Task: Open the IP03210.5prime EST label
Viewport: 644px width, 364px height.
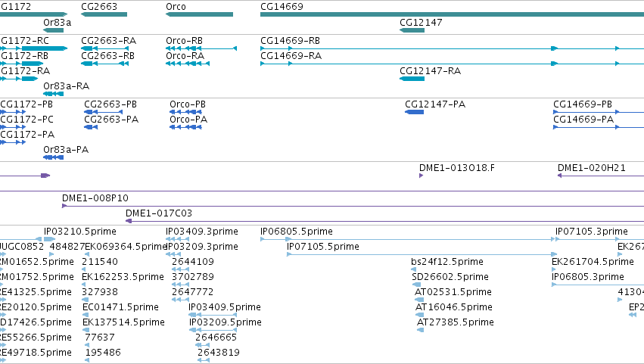Action: pyautogui.click(x=80, y=232)
